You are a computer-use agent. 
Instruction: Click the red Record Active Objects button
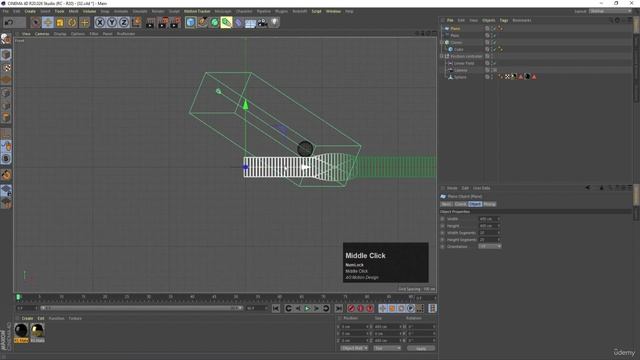351,309
